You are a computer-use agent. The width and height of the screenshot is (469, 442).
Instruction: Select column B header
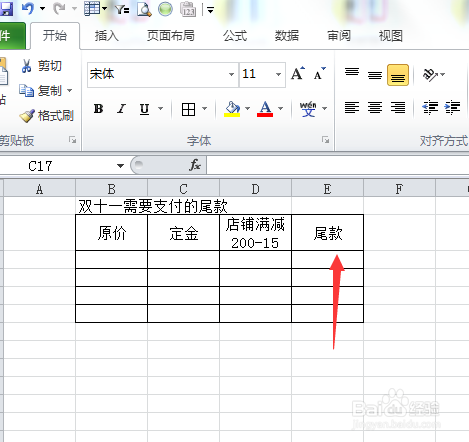(111, 189)
